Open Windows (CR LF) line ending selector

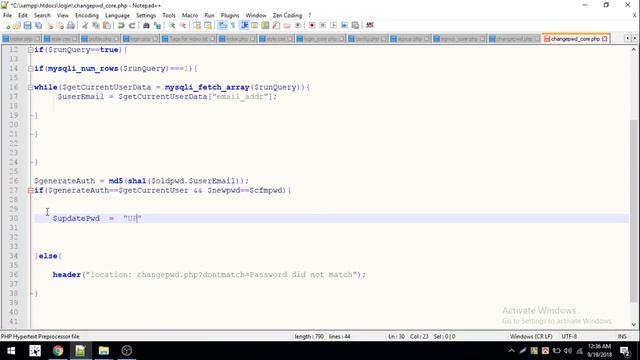[531, 336]
